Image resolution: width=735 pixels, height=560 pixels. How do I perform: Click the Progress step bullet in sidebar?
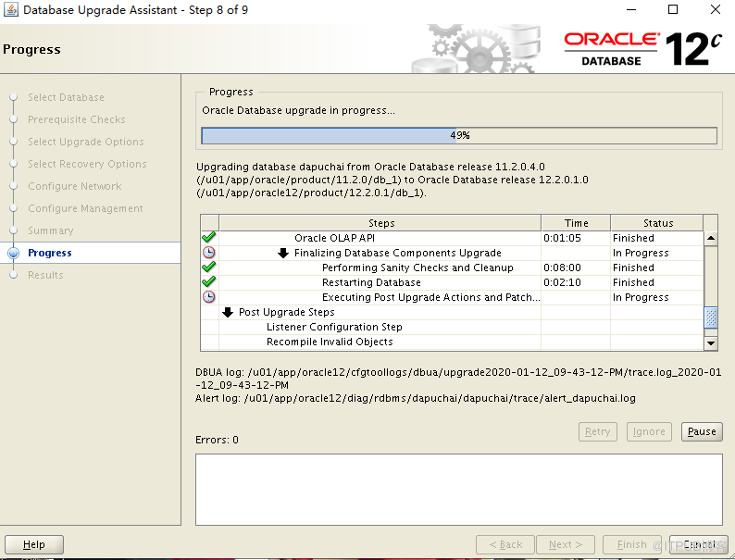(x=14, y=253)
